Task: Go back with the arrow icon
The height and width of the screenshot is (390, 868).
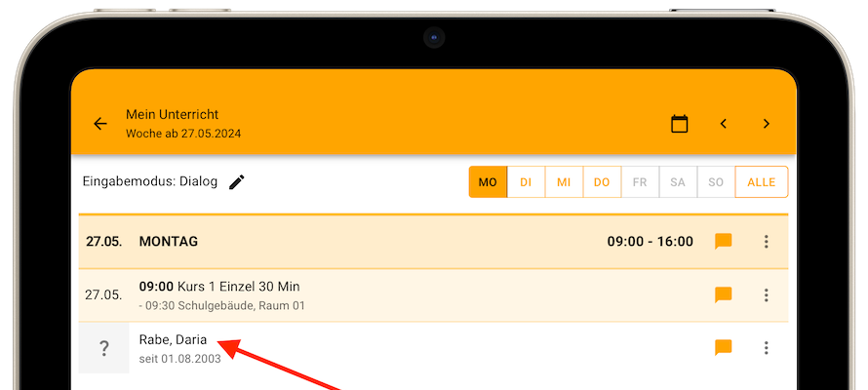Action: pos(100,124)
